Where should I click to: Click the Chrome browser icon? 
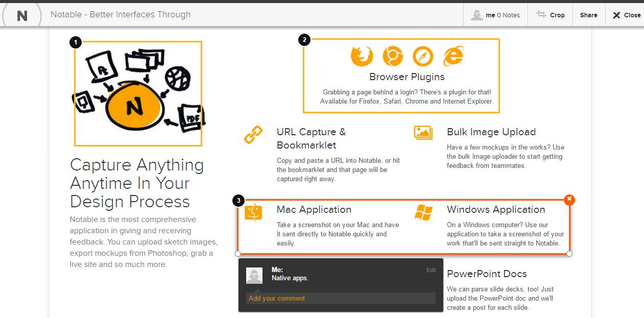click(x=393, y=56)
